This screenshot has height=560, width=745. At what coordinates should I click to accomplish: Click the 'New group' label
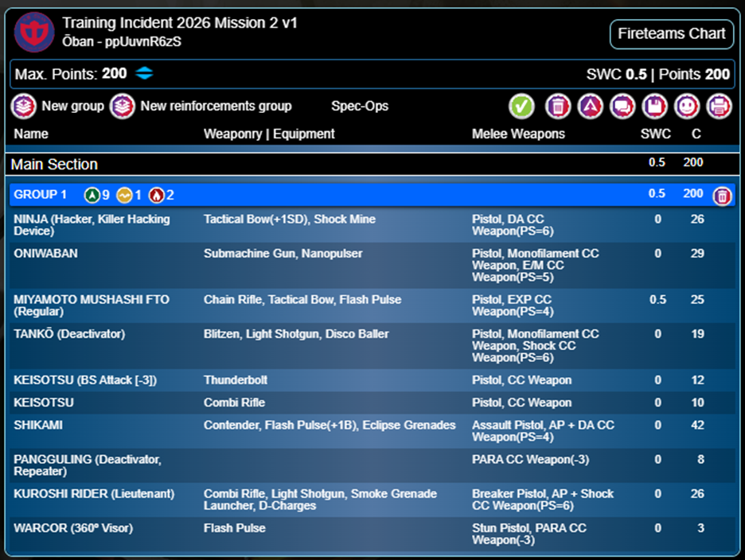pyautogui.click(x=72, y=106)
